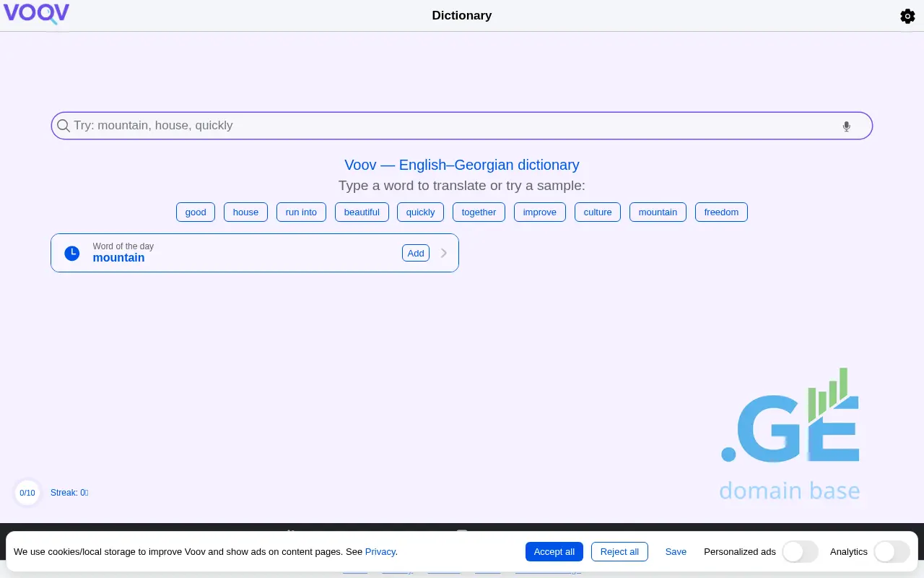Reject all cookies

click(x=619, y=551)
